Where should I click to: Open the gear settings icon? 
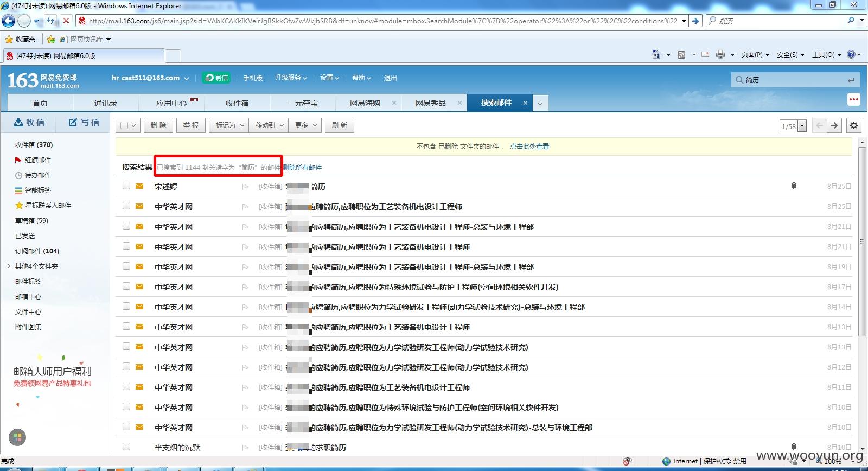coord(854,125)
